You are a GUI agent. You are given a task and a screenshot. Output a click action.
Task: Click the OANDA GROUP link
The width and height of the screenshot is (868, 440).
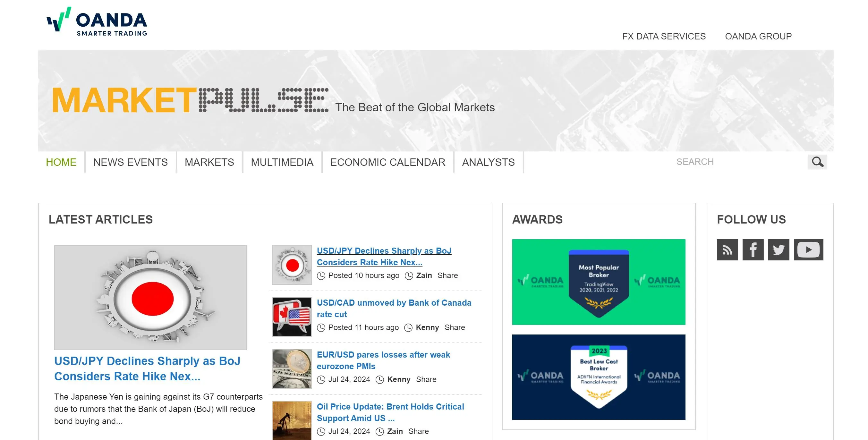pyautogui.click(x=758, y=36)
